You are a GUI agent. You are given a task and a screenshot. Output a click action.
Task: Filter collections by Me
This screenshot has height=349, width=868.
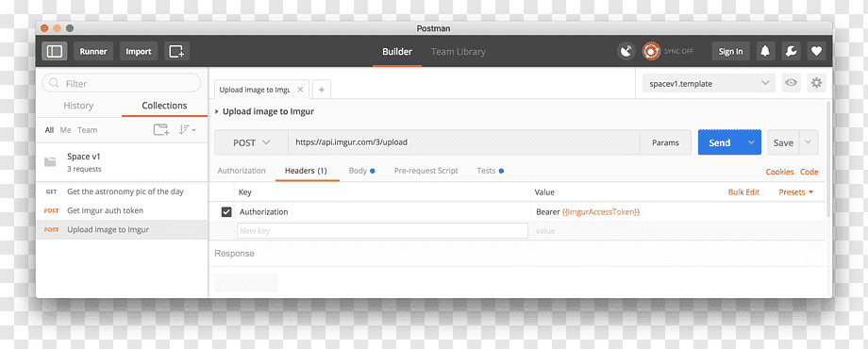coord(66,130)
